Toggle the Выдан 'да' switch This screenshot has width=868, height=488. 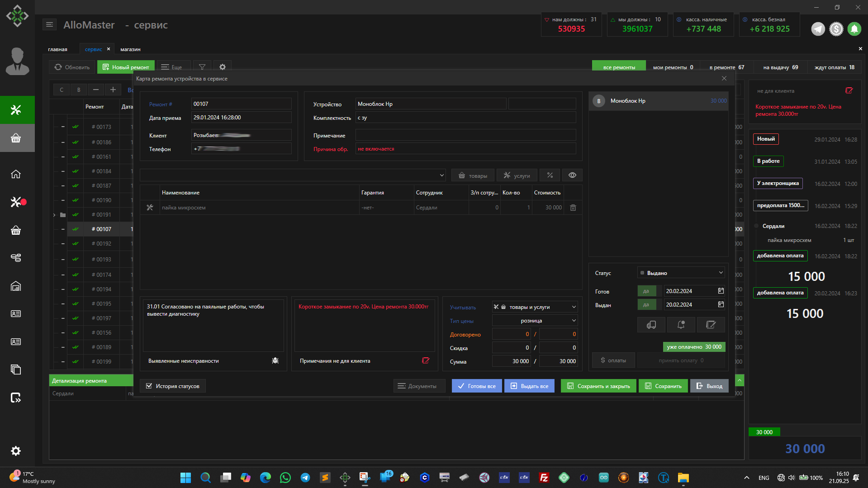646,305
